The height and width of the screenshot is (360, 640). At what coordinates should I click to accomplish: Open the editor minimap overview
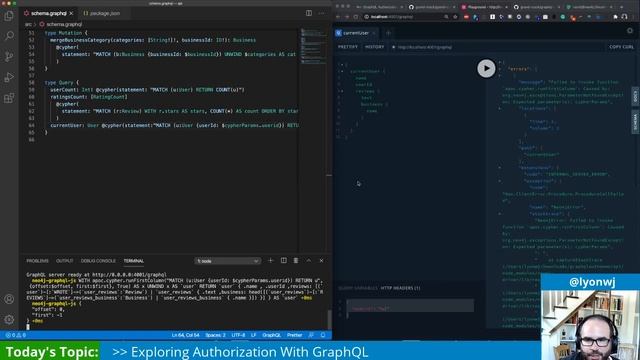[313, 47]
